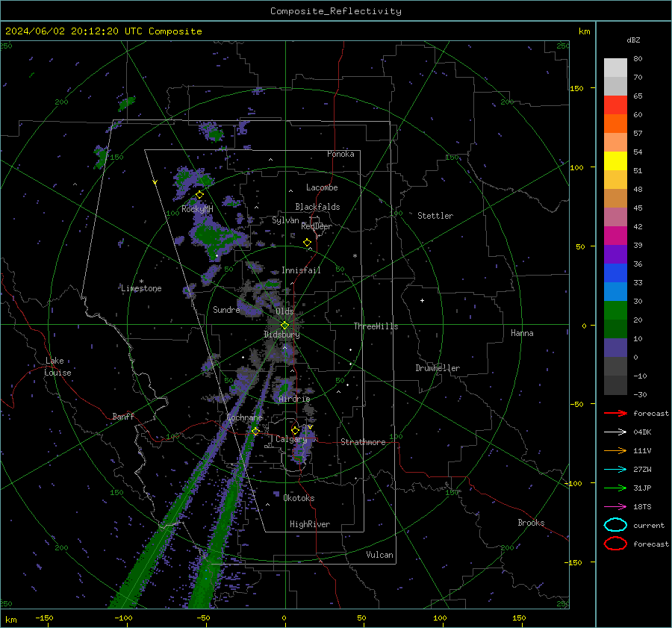Click the Strathmore label
This screenshot has width=672, height=628.
click(363, 442)
